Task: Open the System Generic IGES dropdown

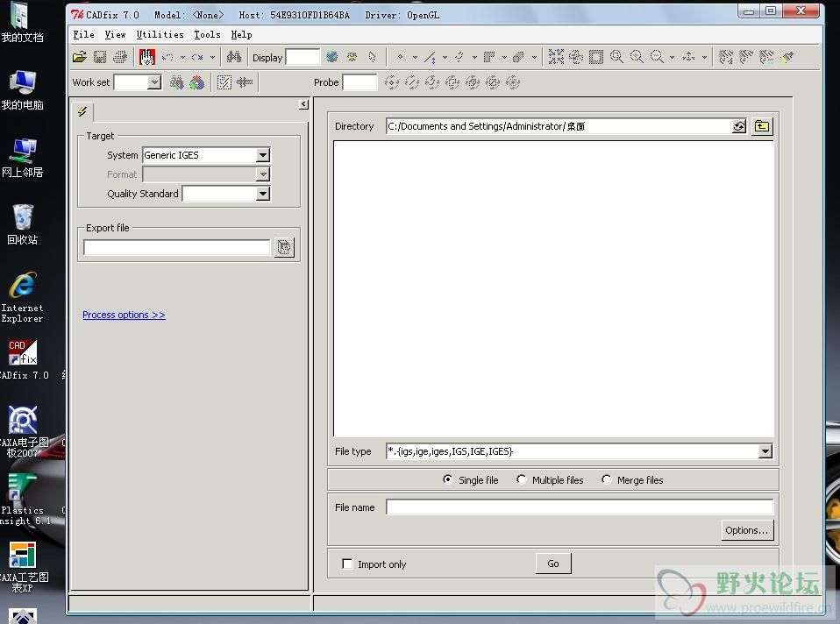Action: coord(262,155)
